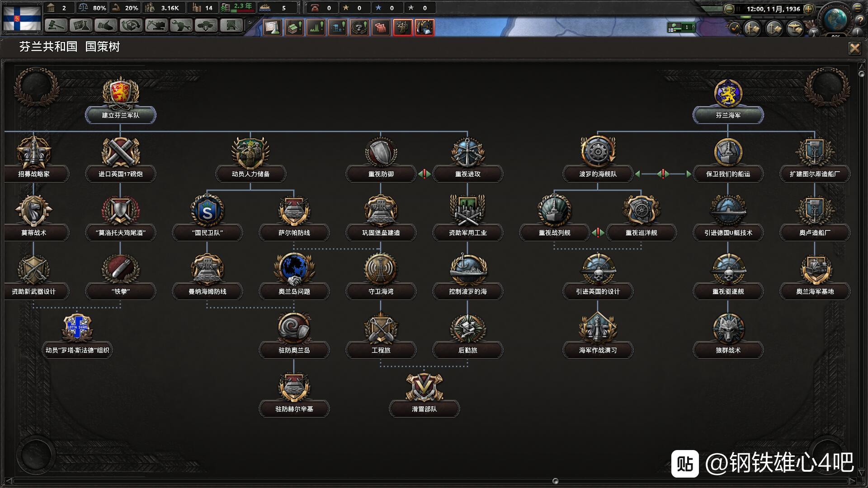Screen dimensions: 868x488
Task: Select the 驻防赫尔辛基 focus
Action: click(x=294, y=394)
